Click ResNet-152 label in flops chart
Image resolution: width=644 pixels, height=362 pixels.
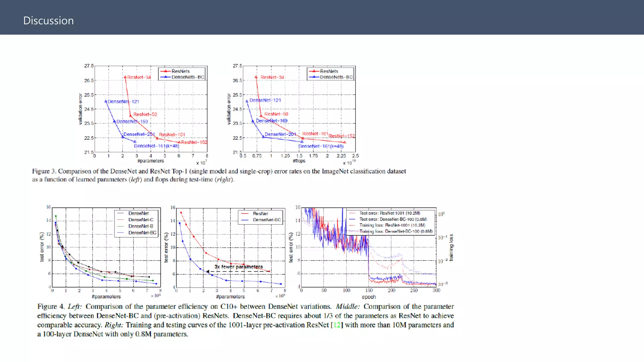click(341, 136)
